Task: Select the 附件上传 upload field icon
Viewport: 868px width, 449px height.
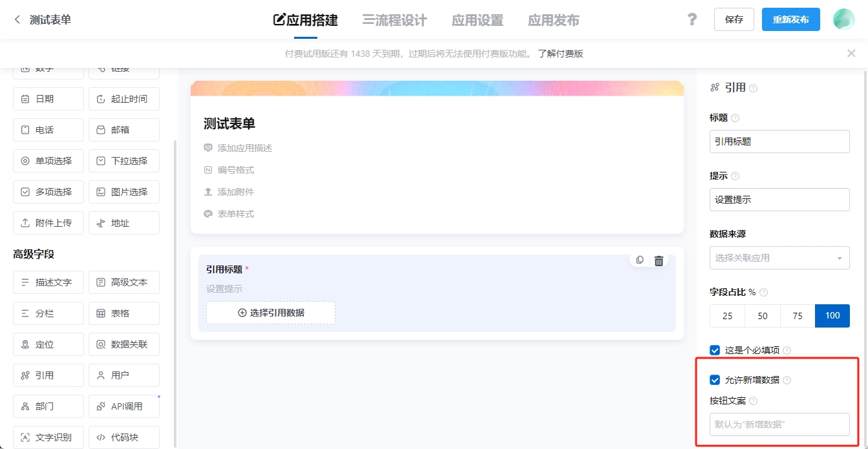Action: coord(48,222)
